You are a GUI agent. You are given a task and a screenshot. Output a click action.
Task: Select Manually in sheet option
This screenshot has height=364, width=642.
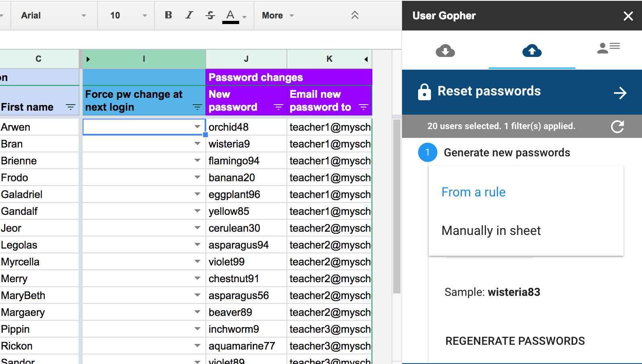[491, 231]
